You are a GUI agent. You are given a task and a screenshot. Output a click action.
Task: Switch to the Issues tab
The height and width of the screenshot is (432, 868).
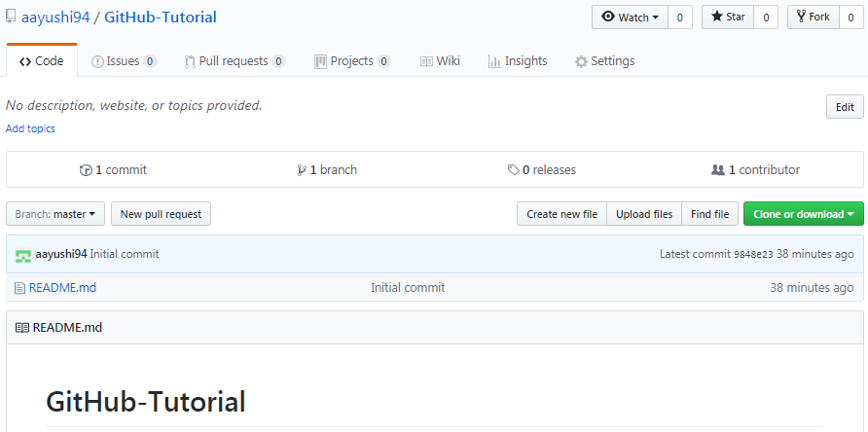[x=124, y=61]
